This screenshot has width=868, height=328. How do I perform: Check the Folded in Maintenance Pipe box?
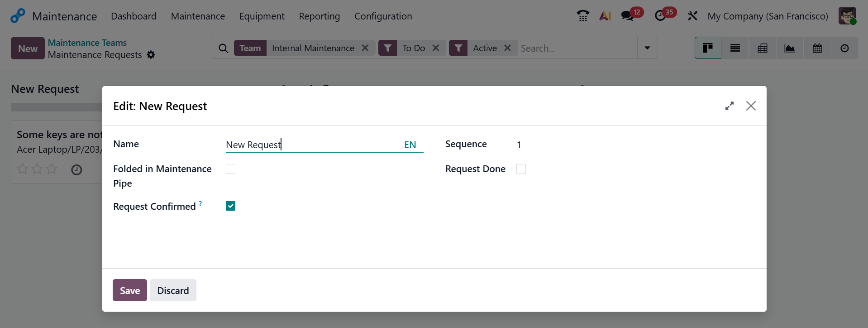click(x=230, y=169)
